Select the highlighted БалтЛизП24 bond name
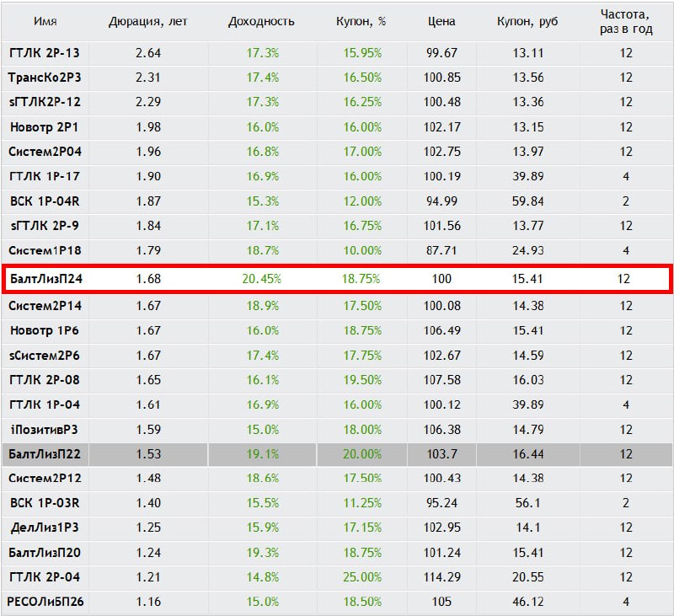 tap(46, 279)
